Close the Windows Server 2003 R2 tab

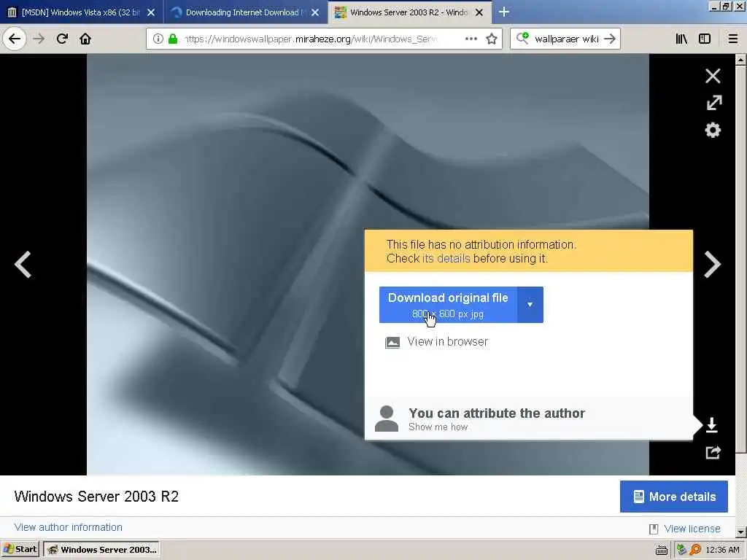[x=479, y=12]
